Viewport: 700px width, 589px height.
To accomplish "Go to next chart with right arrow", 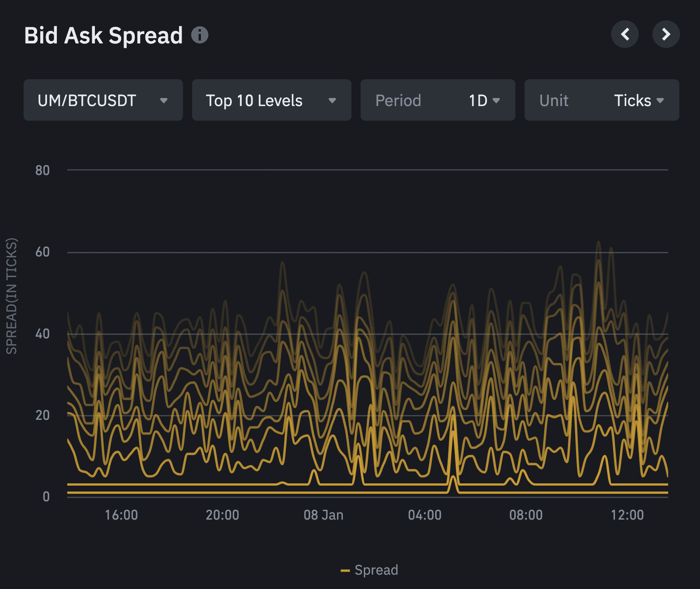I will (x=666, y=34).
